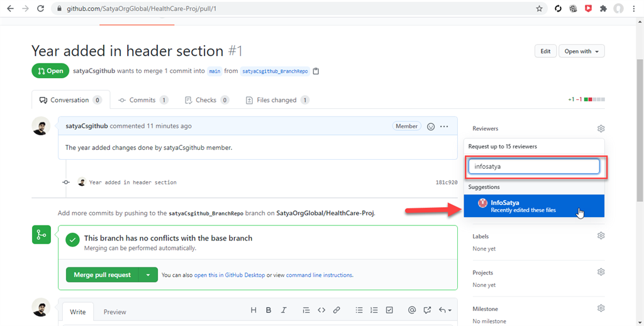
Task: Click the '11 minutes ago' timestamp
Action: click(x=169, y=126)
